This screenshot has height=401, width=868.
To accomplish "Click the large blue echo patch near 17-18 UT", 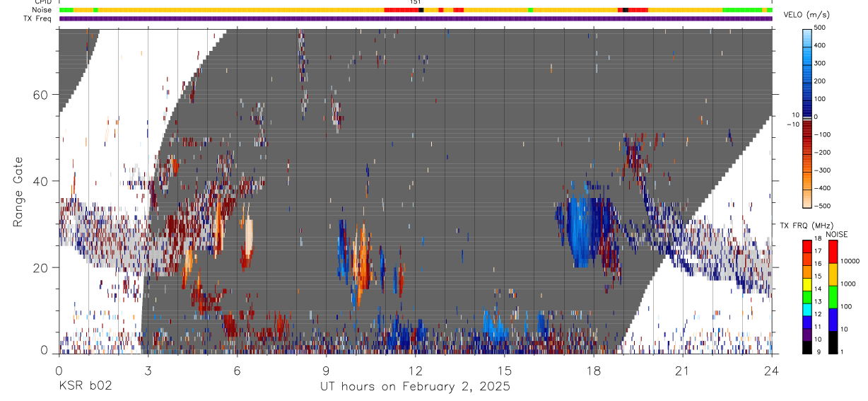I will (x=580, y=230).
